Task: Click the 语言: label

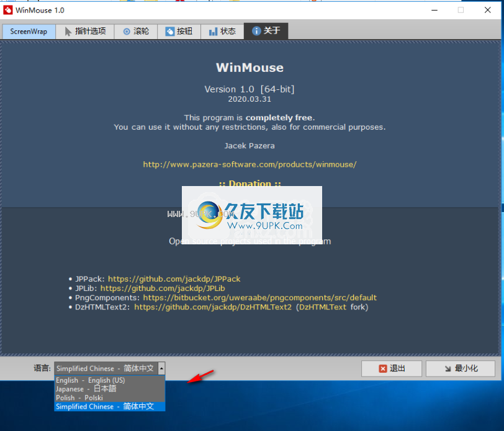Action: click(42, 368)
